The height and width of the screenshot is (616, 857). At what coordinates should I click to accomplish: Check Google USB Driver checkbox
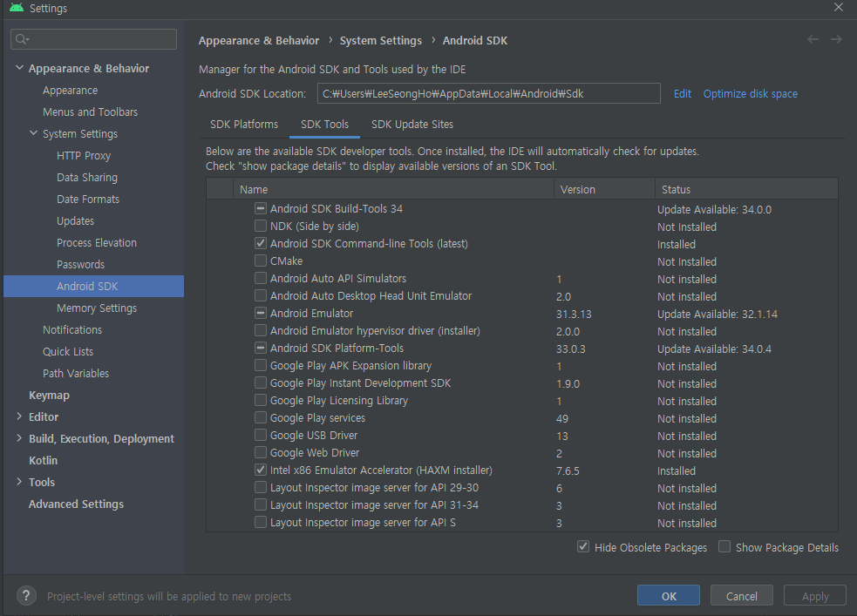coord(261,436)
